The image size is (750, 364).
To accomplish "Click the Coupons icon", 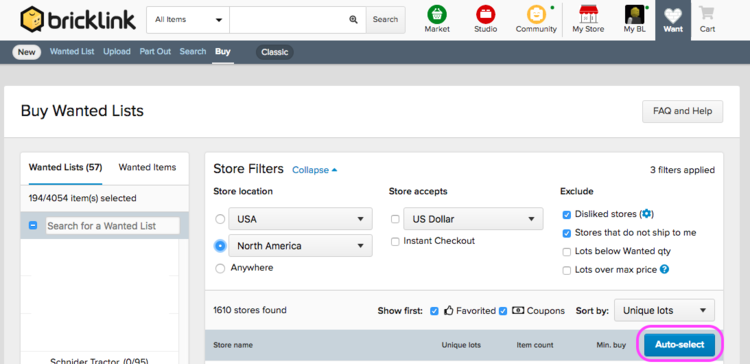I will coord(518,310).
